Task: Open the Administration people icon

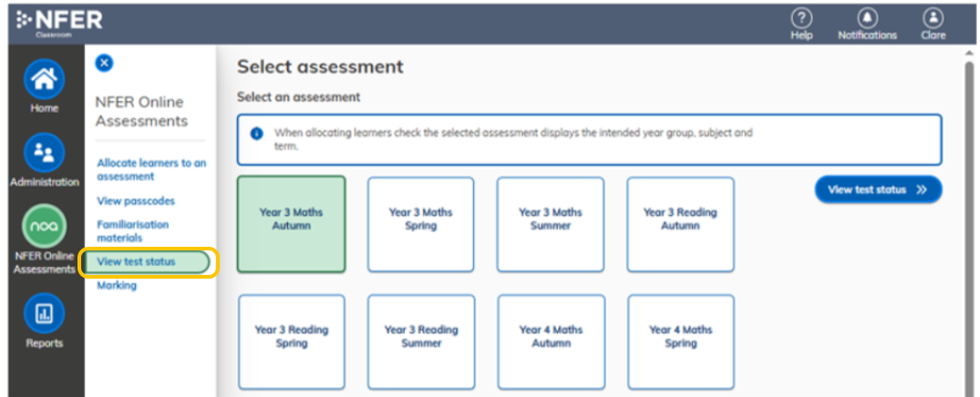Action: point(44,153)
